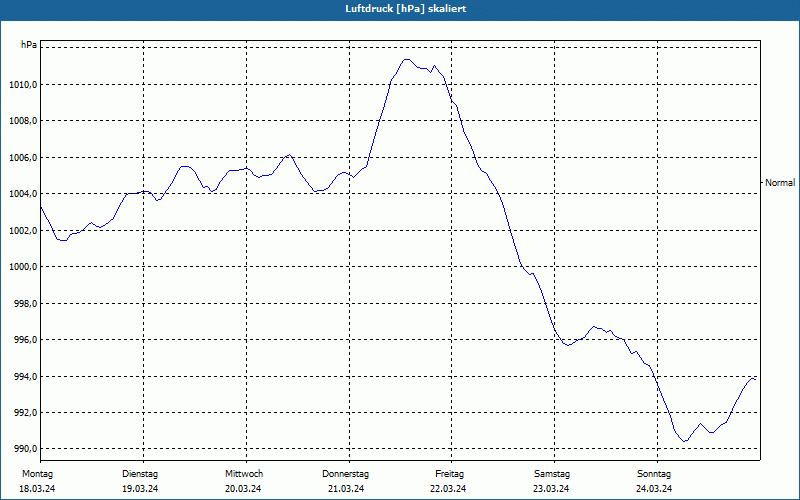This screenshot has width=800, height=500.
Task: Click the 990,0 y-axis label
Action: coord(26,449)
